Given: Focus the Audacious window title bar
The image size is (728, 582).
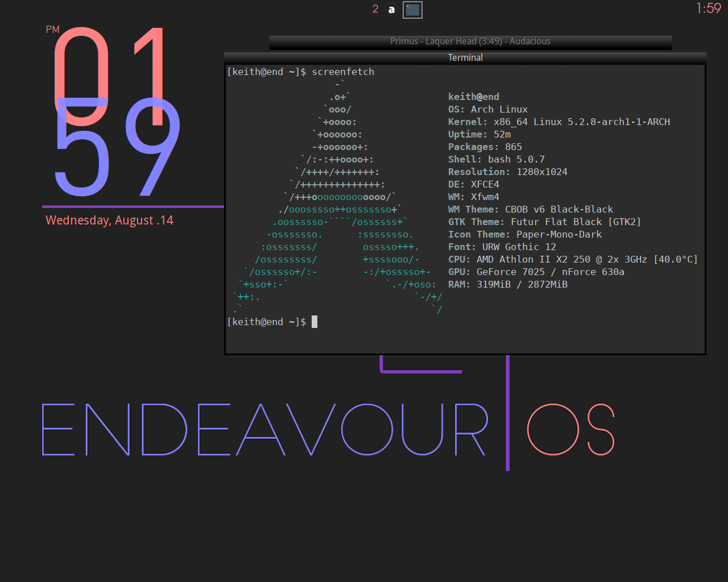Looking at the screenshot, I should 470,41.
